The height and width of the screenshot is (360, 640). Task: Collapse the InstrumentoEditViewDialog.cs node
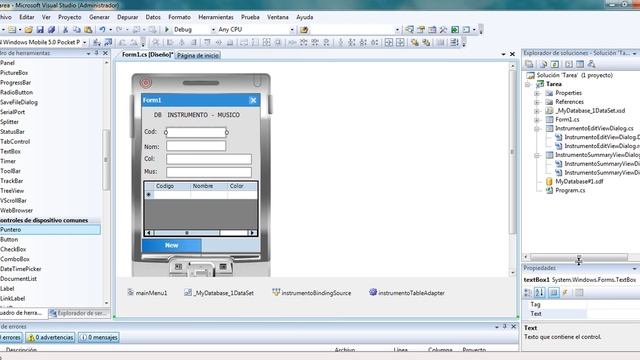[x=537, y=129]
